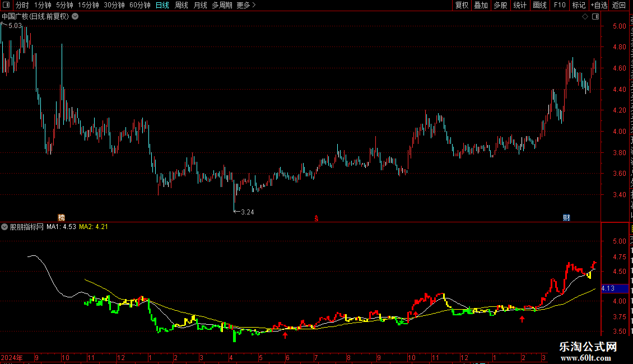Select the 30分钟 period tab

[x=114, y=5]
